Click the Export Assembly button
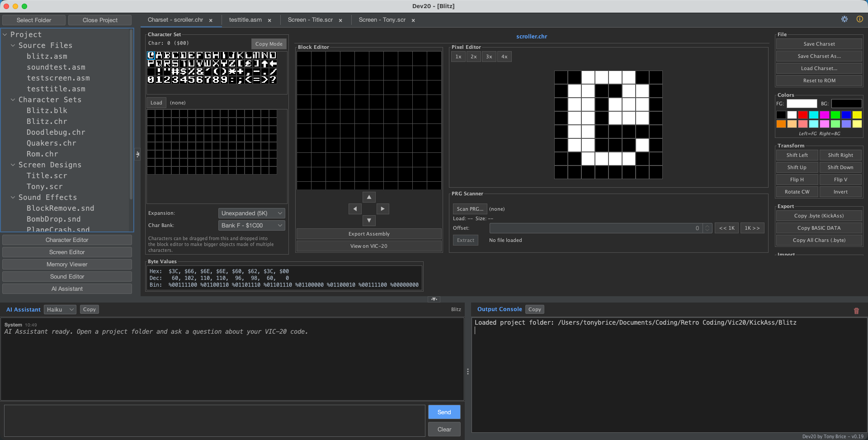The height and width of the screenshot is (440, 868). [x=368, y=234]
